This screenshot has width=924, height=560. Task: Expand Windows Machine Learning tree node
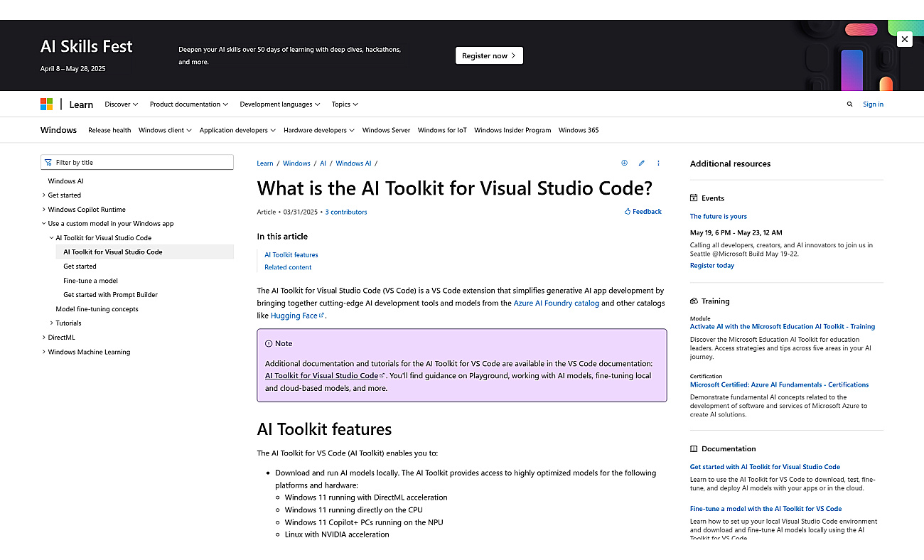(x=44, y=352)
